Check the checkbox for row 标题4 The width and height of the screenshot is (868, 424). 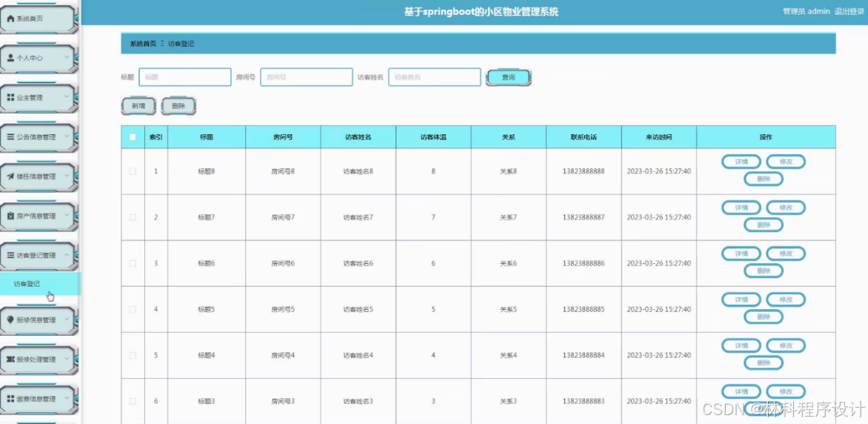pos(133,355)
